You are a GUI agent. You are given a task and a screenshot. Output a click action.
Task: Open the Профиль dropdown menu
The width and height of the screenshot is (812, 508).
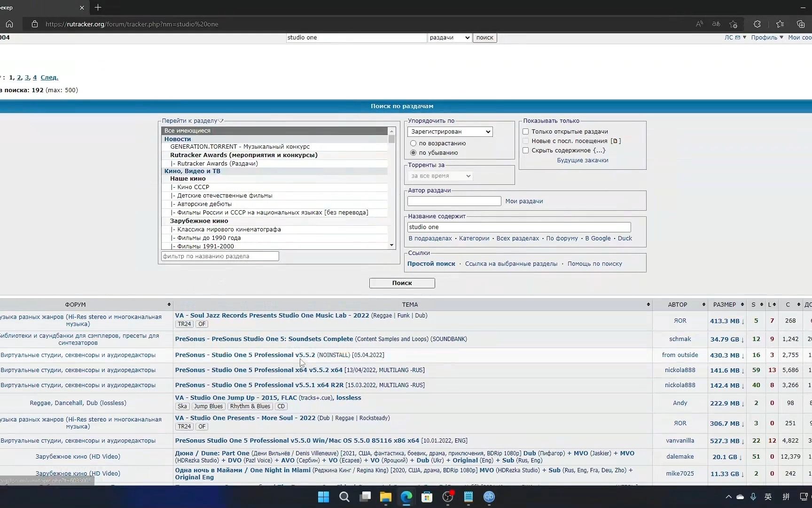[x=767, y=38]
